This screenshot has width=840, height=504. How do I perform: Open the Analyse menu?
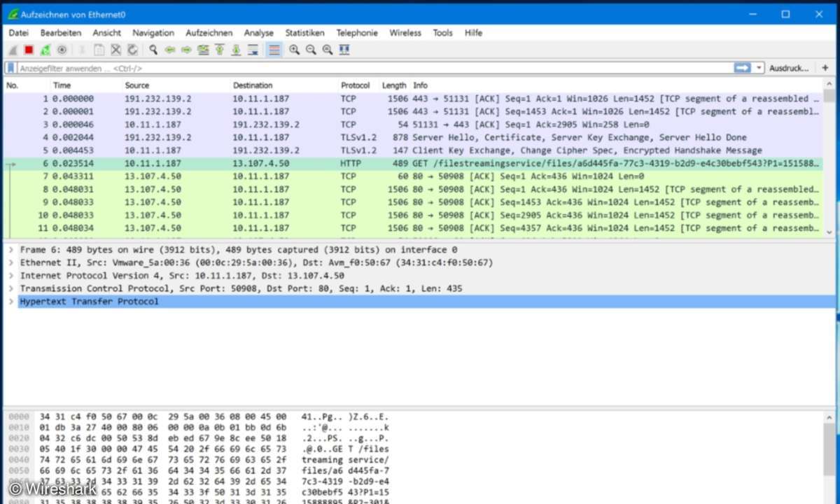pos(259,33)
